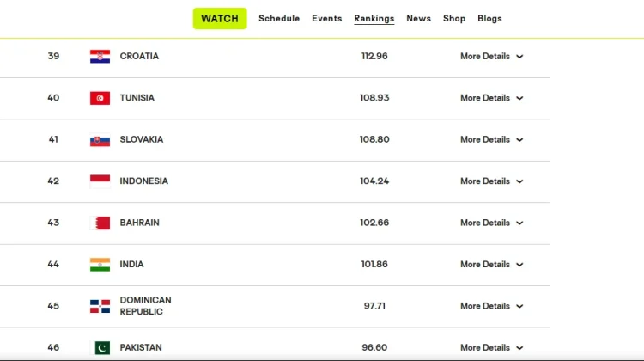Screen dimensions: 644x361
Task: Go to the Events page
Action: [x=327, y=19]
